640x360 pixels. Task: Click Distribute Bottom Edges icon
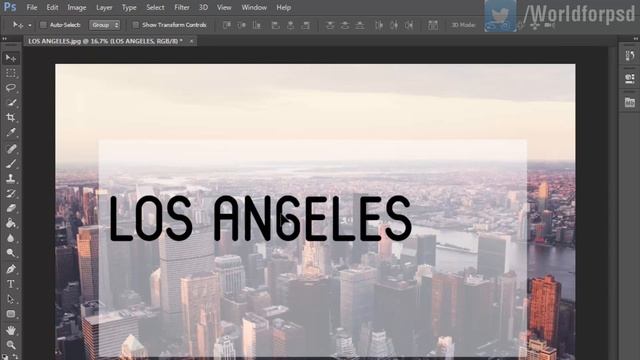point(360,25)
